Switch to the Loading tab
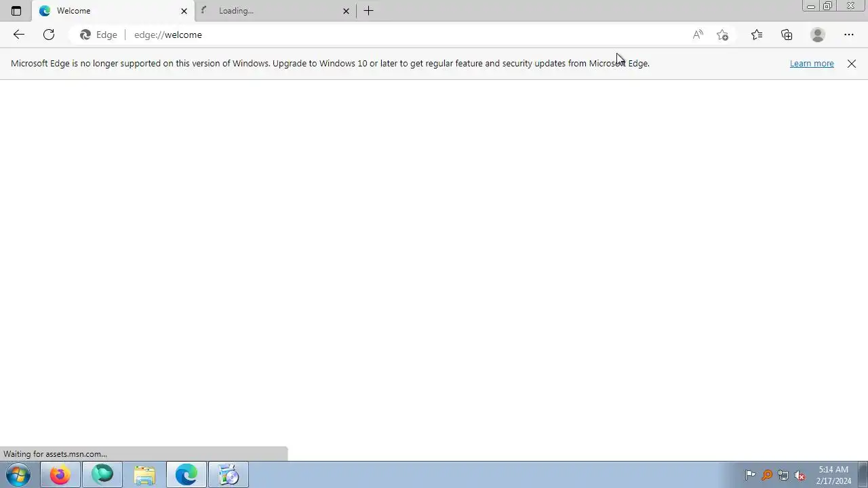Viewport: 868px width, 488px height. [275, 11]
